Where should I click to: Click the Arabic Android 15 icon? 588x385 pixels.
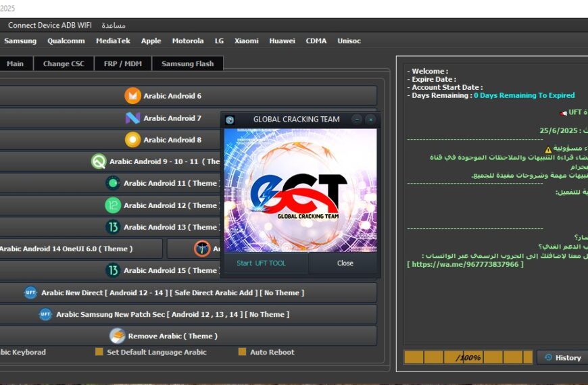pos(113,270)
